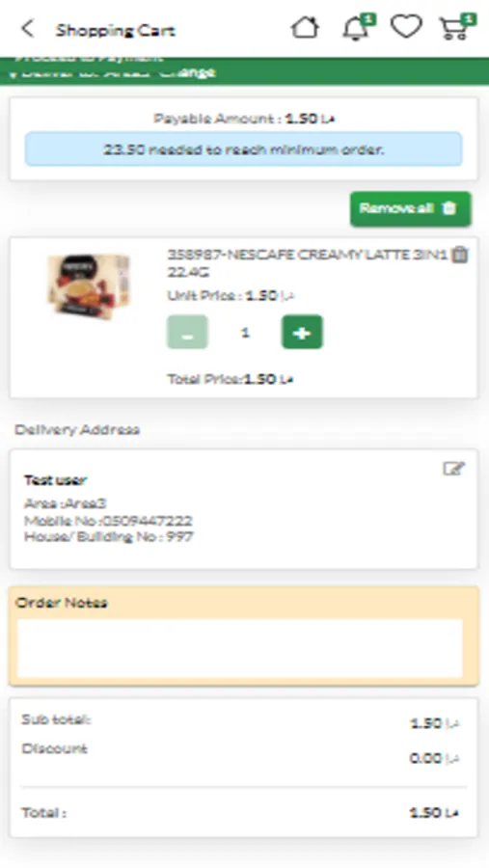Open wishlist heart icon
This screenshot has height=868, width=489.
tap(406, 27)
